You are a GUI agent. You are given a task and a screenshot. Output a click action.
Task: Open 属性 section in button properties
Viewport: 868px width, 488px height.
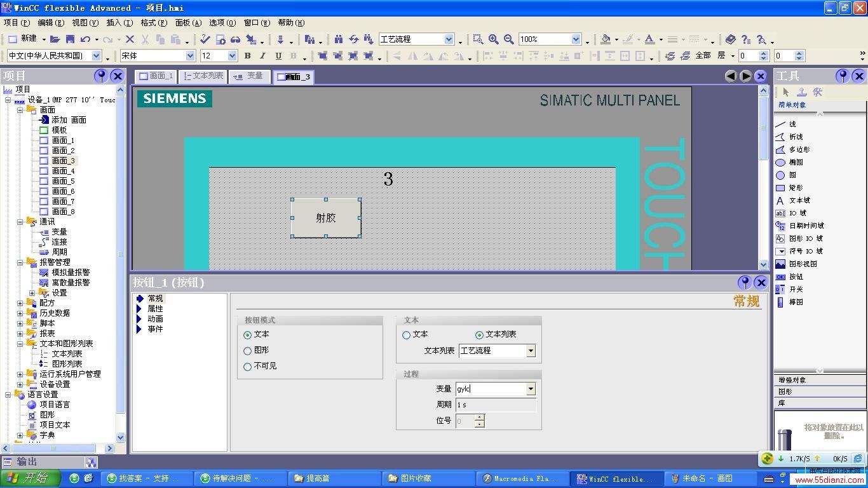tap(155, 309)
